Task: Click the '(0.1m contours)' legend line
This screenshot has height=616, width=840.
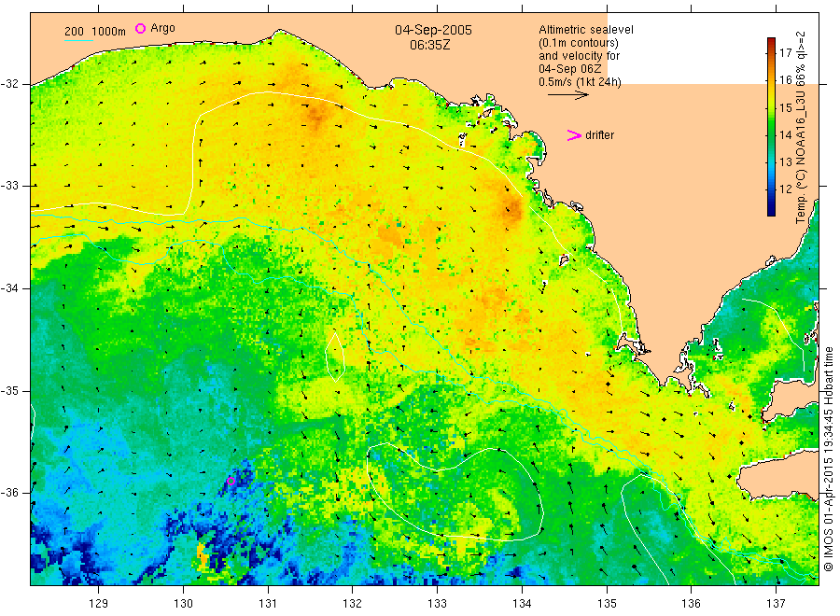Action: pyautogui.click(x=579, y=43)
